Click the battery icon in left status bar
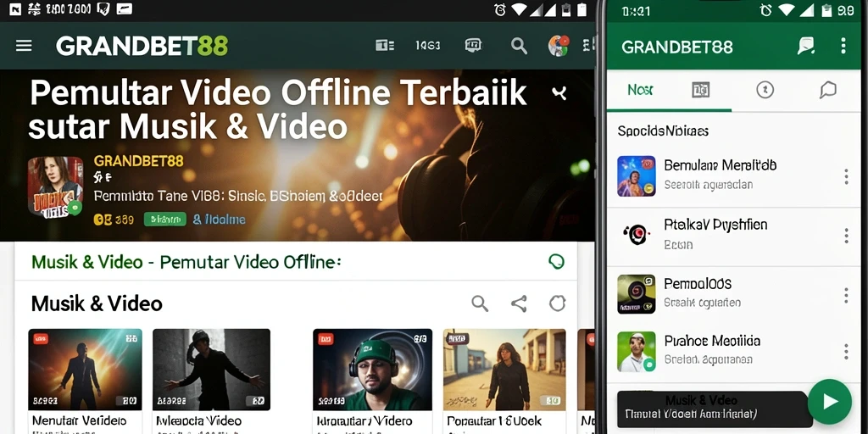This screenshot has width=868, height=434. pos(581,9)
